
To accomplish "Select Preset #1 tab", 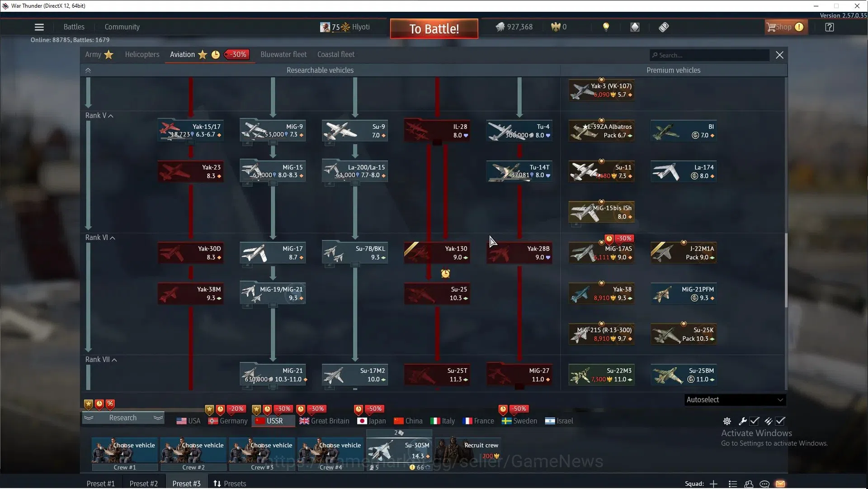I will [x=101, y=484].
